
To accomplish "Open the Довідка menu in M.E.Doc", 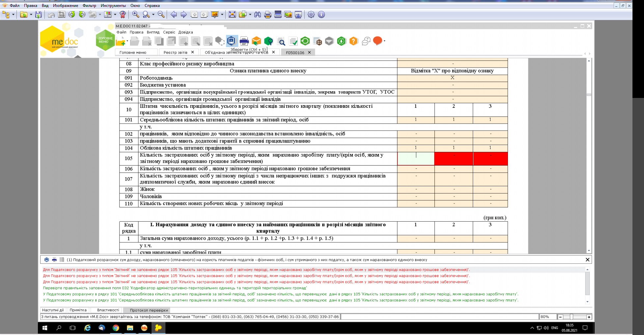I will 185,32.
